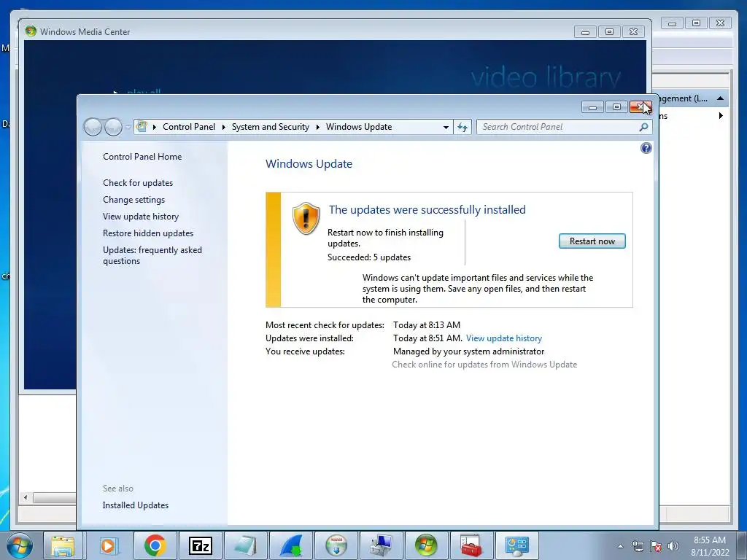Click Check online for updates from Windows Update
Viewport: 747px width, 560px height.
(484, 365)
